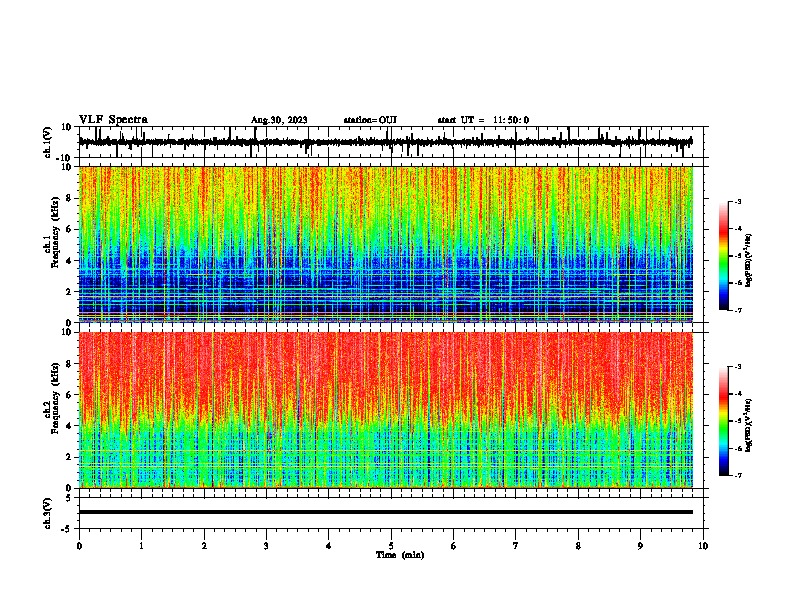This screenshot has width=792, height=612.
Task: Click the ch.3 flat voltage trace
Action: pos(385,512)
